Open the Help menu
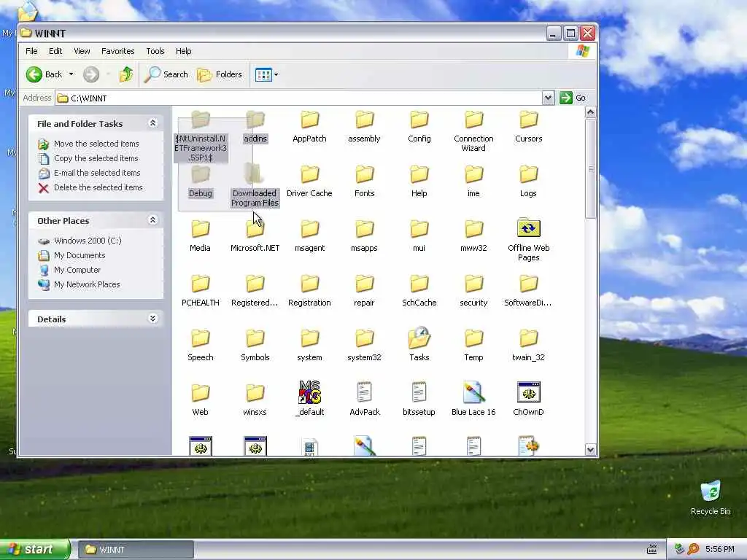This screenshot has width=747, height=560. (x=183, y=51)
